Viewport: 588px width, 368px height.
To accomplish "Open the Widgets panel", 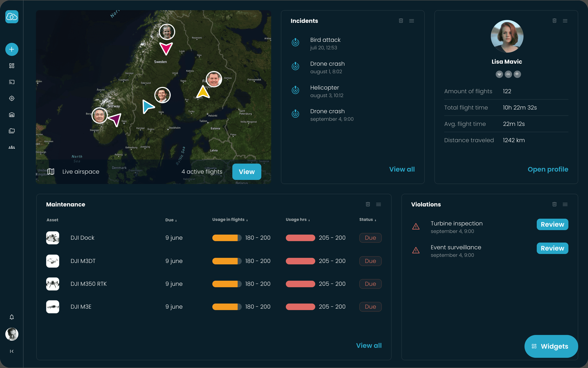I will click(x=551, y=346).
